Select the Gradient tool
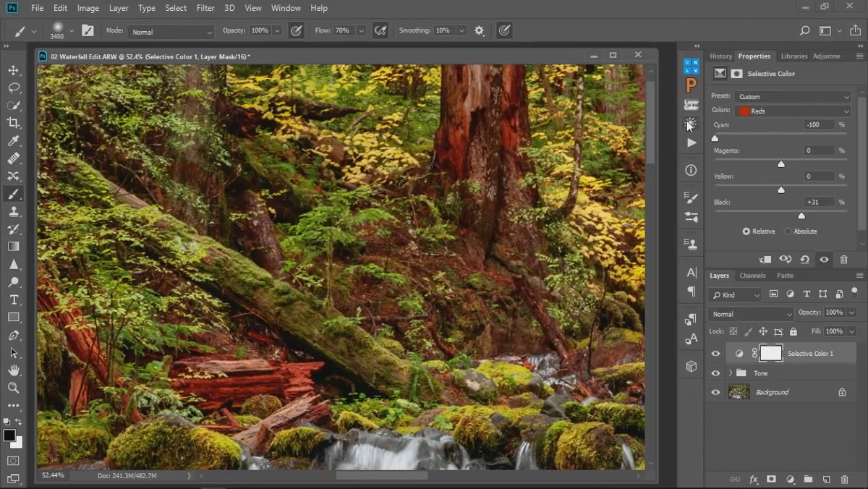 13,247
